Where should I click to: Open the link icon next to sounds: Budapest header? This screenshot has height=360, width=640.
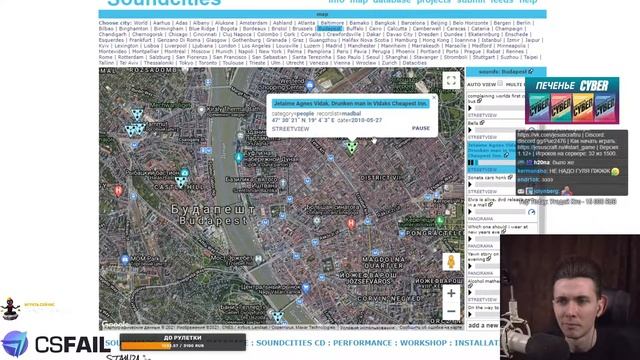click(531, 71)
